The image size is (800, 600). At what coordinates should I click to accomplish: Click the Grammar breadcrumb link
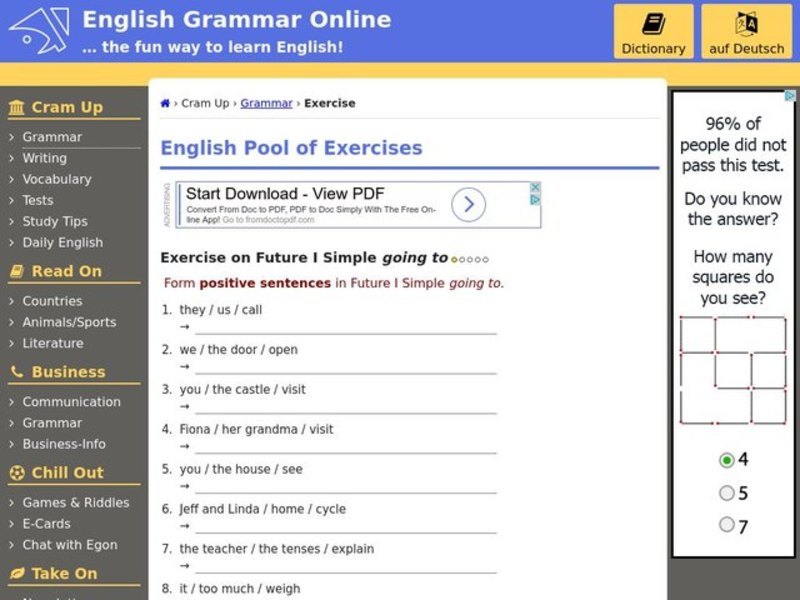[266, 103]
